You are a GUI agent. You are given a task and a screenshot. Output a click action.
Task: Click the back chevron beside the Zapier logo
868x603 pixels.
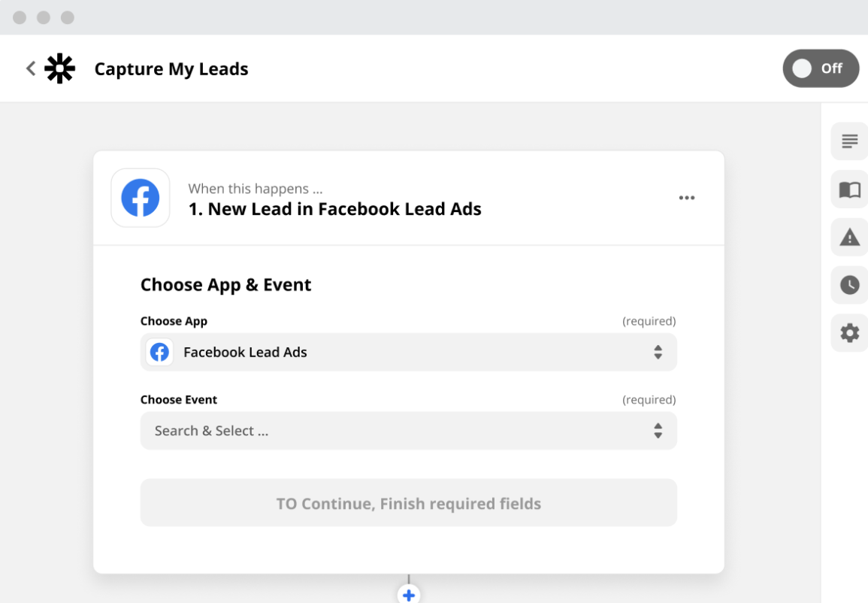31,68
